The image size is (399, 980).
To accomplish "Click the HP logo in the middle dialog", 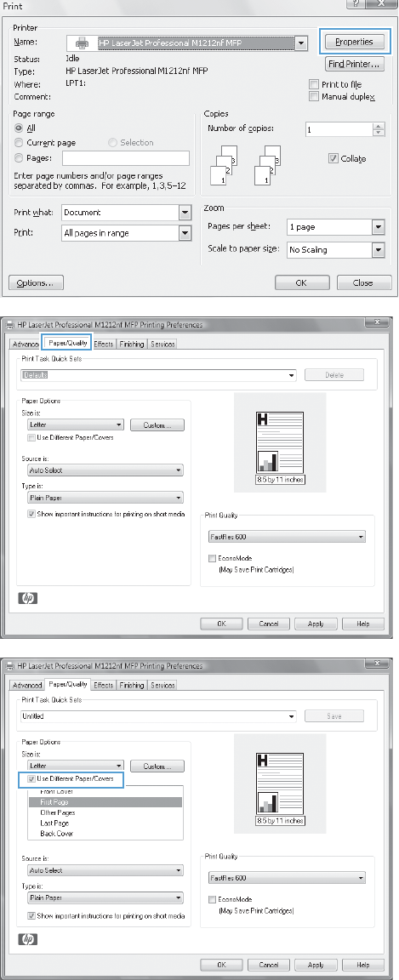I will click(29, 599).
